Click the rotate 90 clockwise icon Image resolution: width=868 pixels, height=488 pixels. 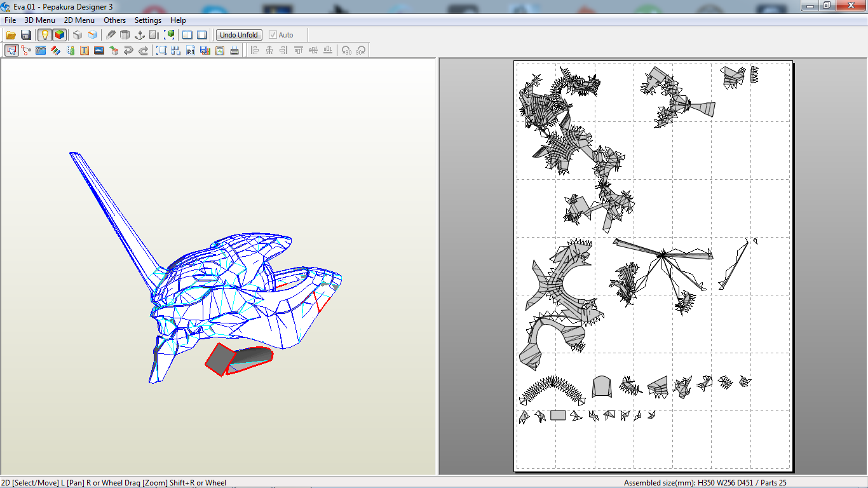tap(361, 50)
